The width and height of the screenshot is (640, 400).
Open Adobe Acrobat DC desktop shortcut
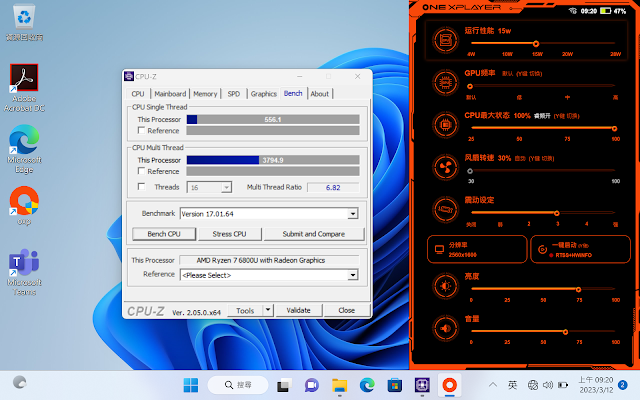tap(24, 88)
